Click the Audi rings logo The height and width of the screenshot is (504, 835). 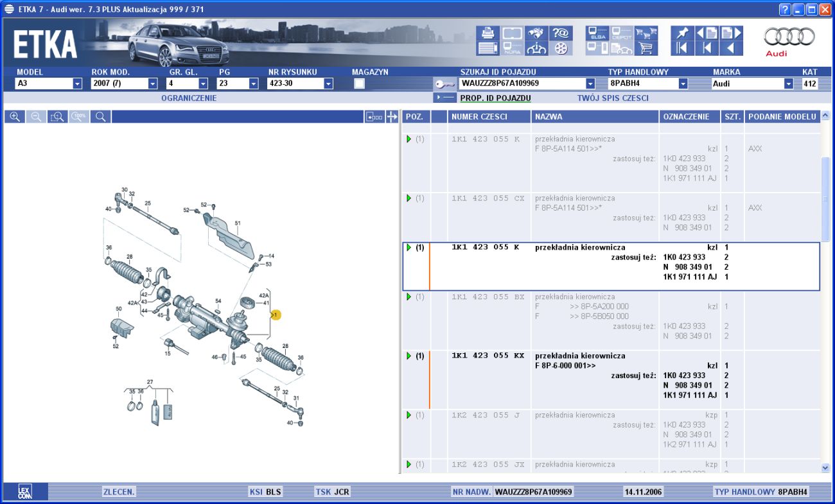(x=789, y=37)
